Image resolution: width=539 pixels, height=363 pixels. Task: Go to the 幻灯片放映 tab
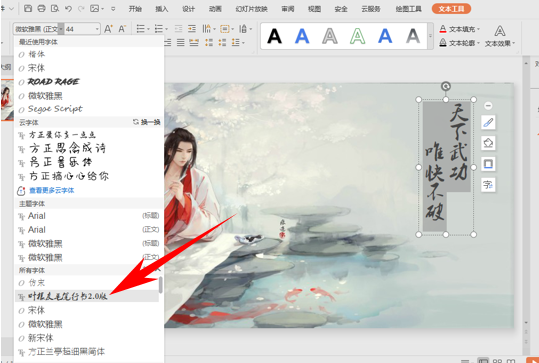tap(251, 9)
